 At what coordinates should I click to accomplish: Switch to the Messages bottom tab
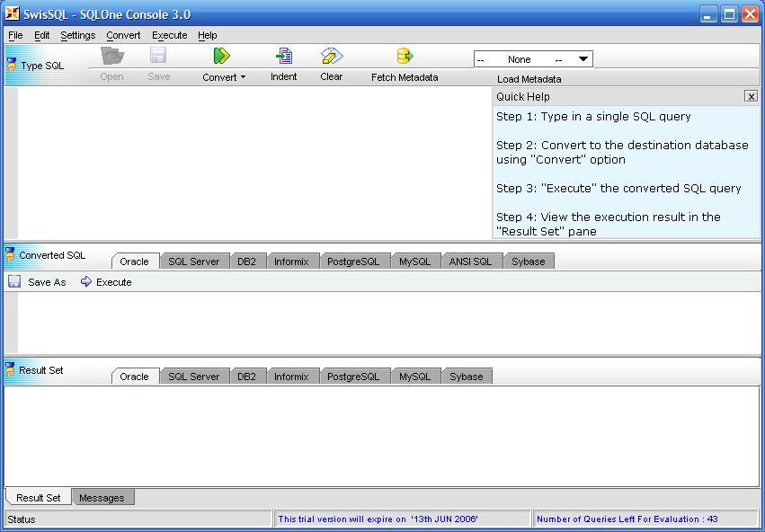pyautogui.click(x=102, y=498)
